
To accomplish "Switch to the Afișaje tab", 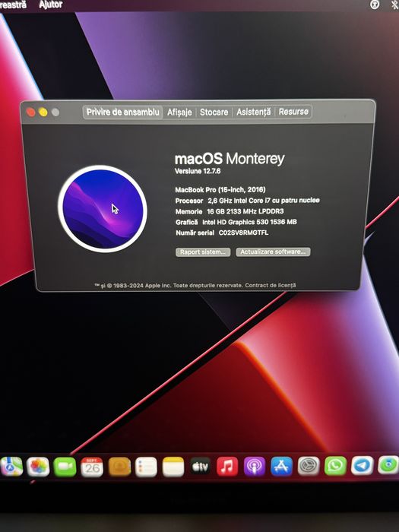I will pyautogui.click(x=179, y=112).
